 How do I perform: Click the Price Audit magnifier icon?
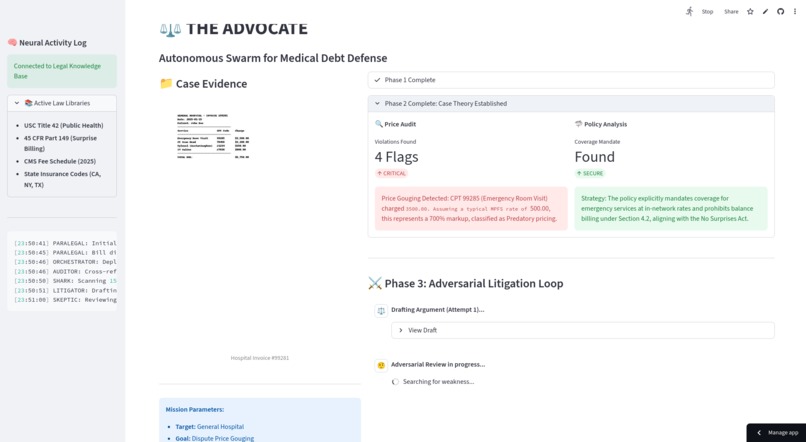(x=379, y=124)
